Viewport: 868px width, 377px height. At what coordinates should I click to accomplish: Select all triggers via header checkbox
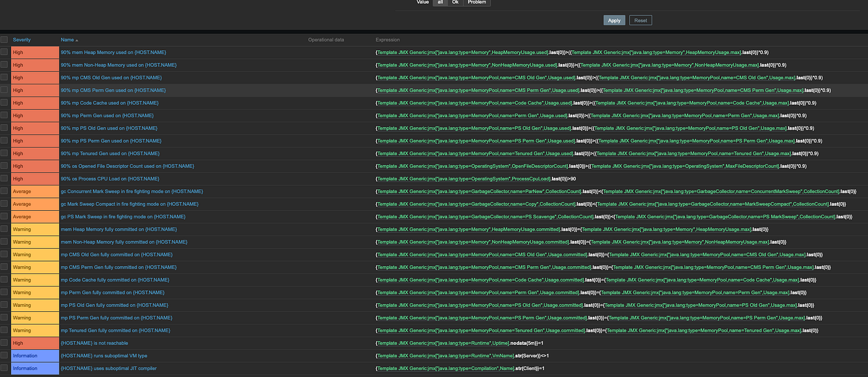point(4,39)
